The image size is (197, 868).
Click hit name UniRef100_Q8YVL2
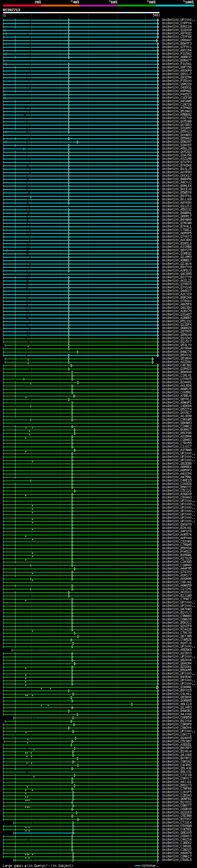point(177,399)
